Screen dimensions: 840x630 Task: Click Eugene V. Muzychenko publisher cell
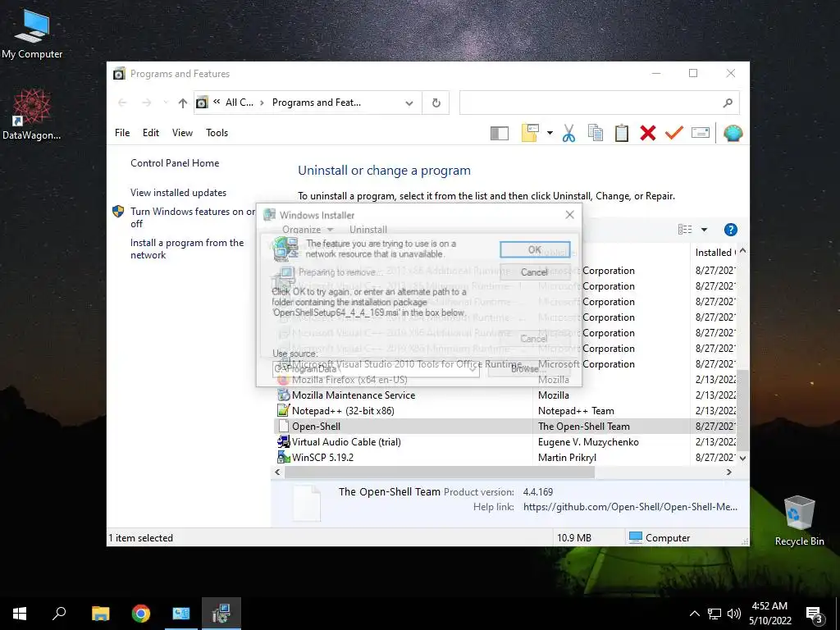(x=588, y=442)
